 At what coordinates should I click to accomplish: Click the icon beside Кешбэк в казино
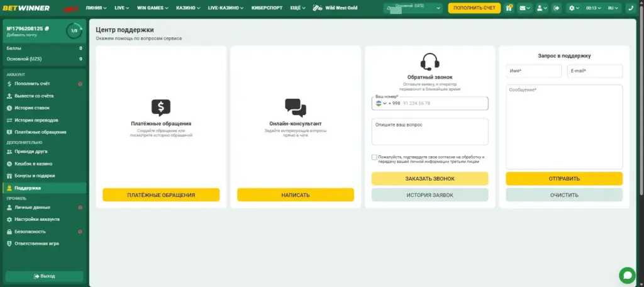point(9,164)
